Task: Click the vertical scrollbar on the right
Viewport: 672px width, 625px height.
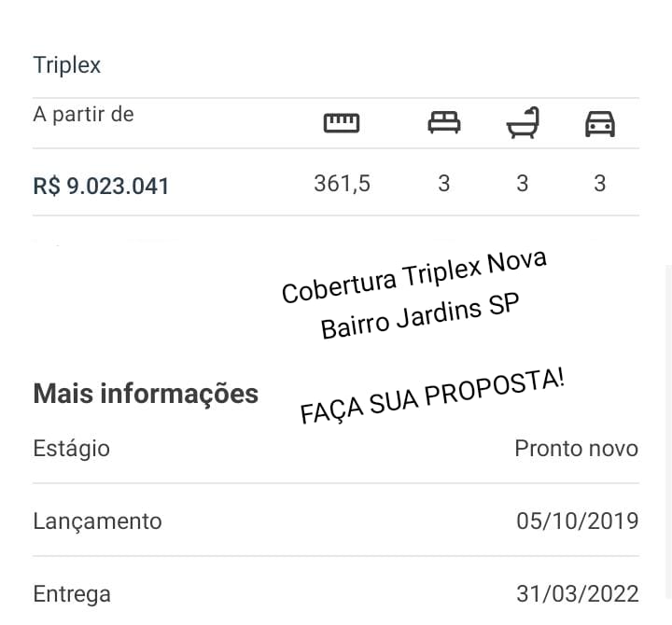Action: [x=668, y=432]
